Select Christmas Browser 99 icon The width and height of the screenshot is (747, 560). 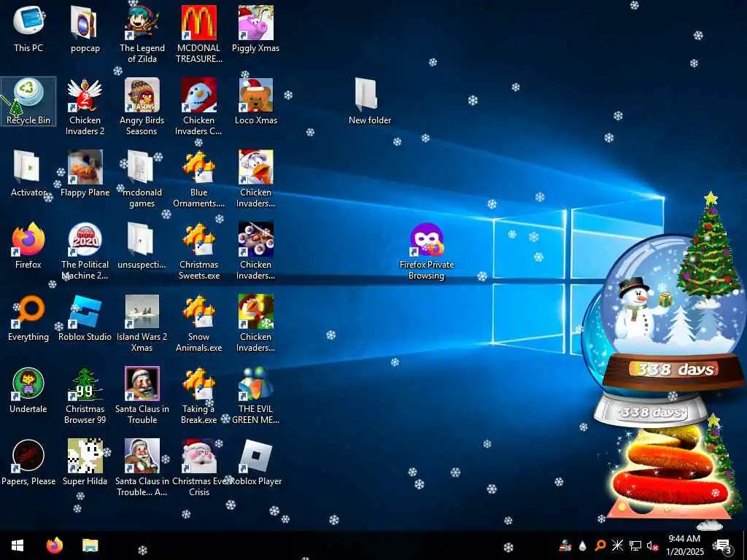85,395
